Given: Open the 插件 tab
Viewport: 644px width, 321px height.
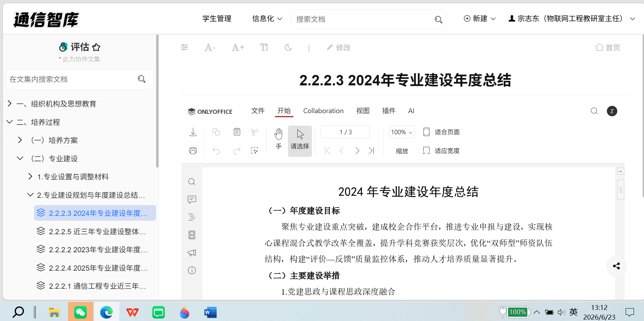Looking at the screenshot, I should [389, 111].
